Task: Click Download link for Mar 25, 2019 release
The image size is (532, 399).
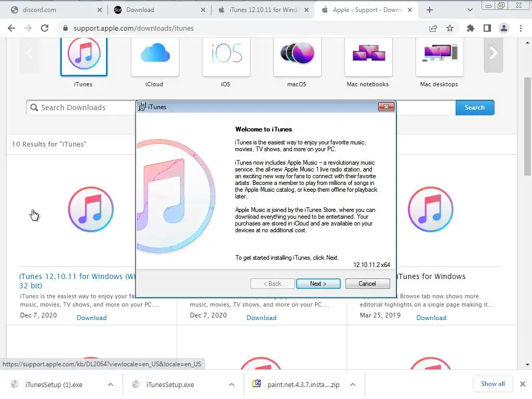Action: 431,318
